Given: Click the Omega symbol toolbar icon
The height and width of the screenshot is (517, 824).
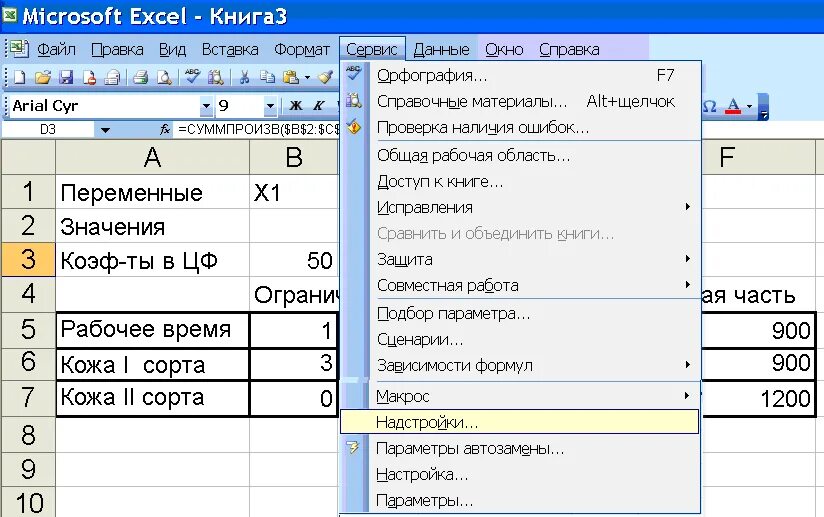Looking at the screenshot, I should pos(709,106).
